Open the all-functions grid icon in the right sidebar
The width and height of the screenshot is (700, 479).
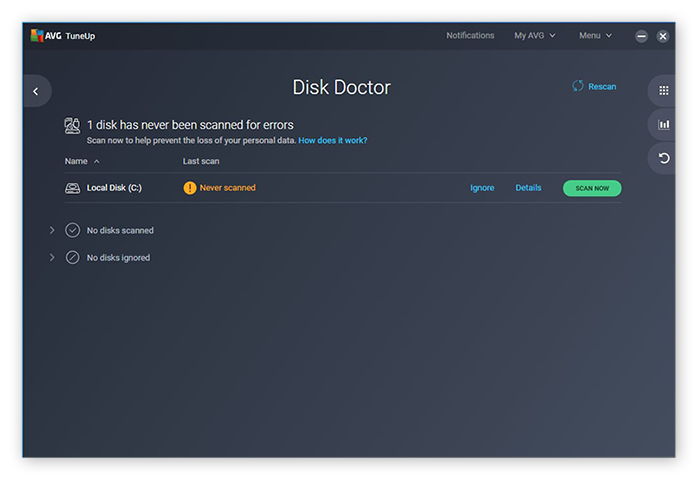(x=663, y=91)
